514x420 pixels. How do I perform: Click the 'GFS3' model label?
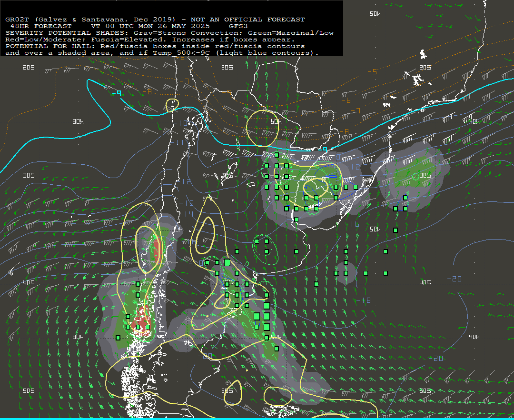(x=238, y=26)
